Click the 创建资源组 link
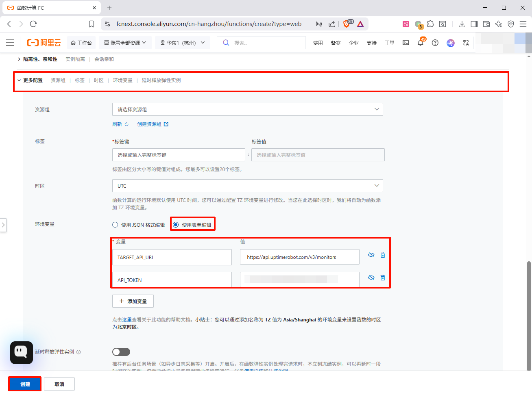This screenshot has height=397, width=532. click(x=149, y=124)
